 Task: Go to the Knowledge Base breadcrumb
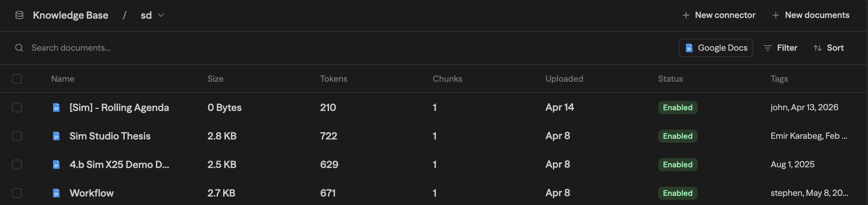click(x=70, y=15)
